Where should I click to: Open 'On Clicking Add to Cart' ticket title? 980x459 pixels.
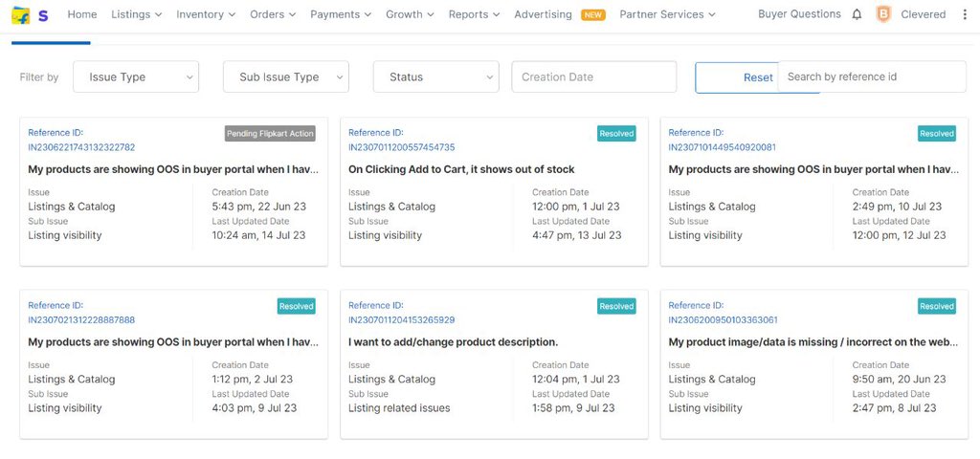point(461,169)
